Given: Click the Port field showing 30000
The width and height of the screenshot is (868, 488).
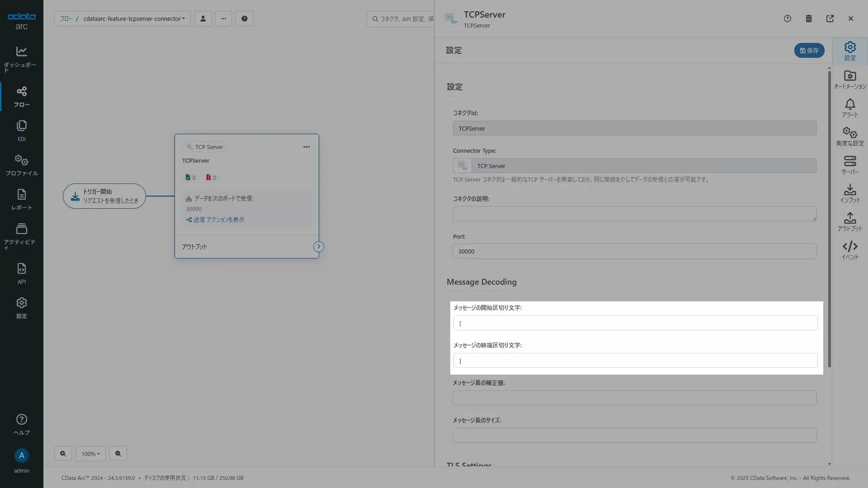Looking at the screenshot, I should pos(635,251).
